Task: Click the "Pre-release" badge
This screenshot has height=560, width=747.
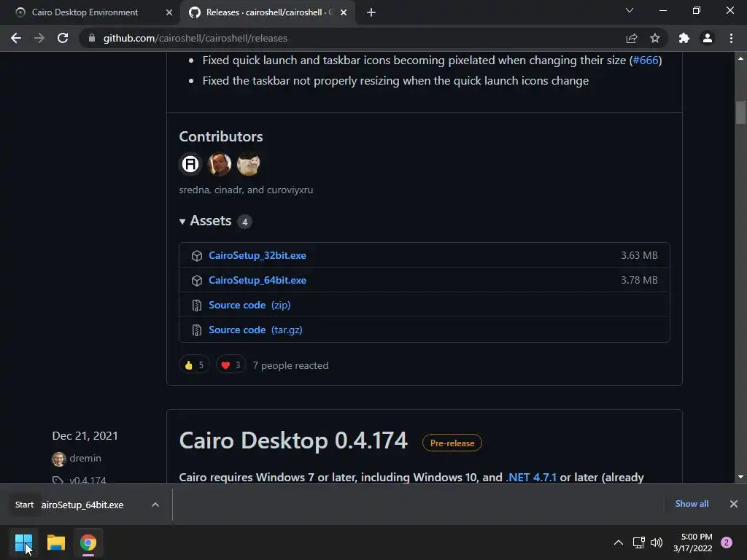Action: (452, 443)
